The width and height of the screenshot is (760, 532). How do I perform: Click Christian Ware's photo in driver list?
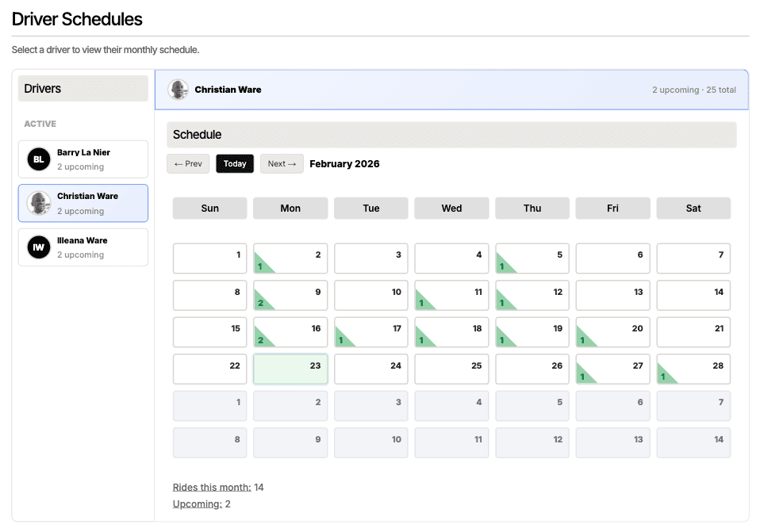[x=39, y=204]
